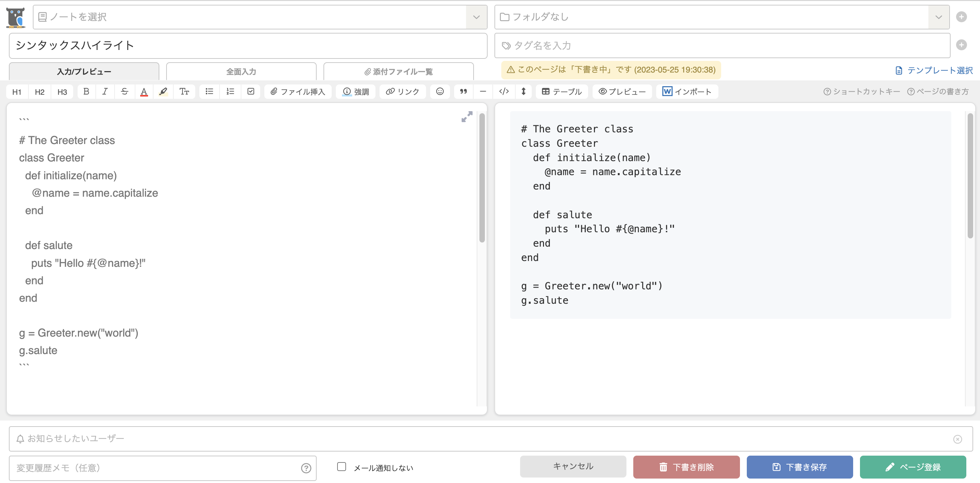
Task: Insert a blockquote
Action: point(463,91)
